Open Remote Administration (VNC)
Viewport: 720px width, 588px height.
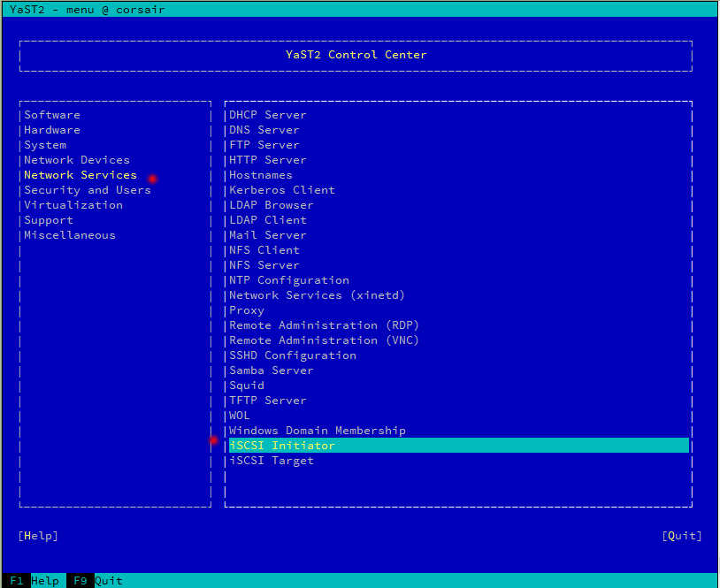[x=324, y=340]
